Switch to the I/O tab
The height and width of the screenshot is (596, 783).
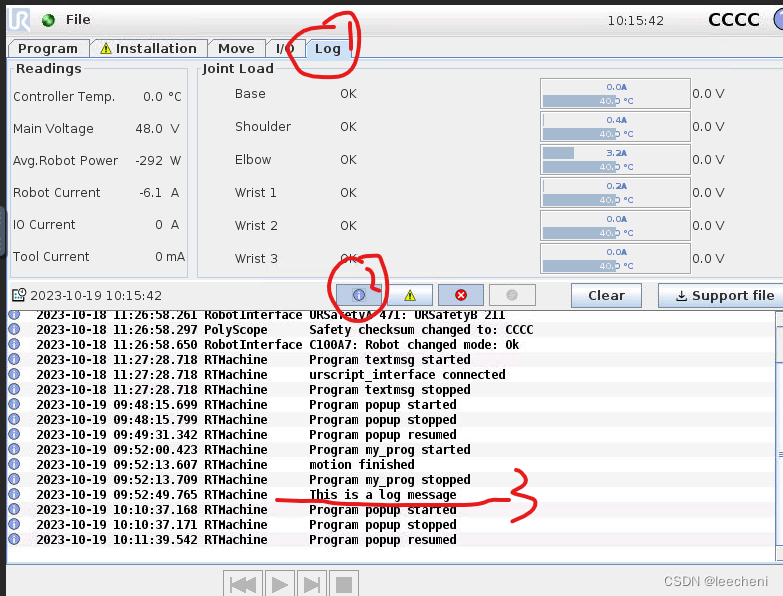[x=285, y=48]
